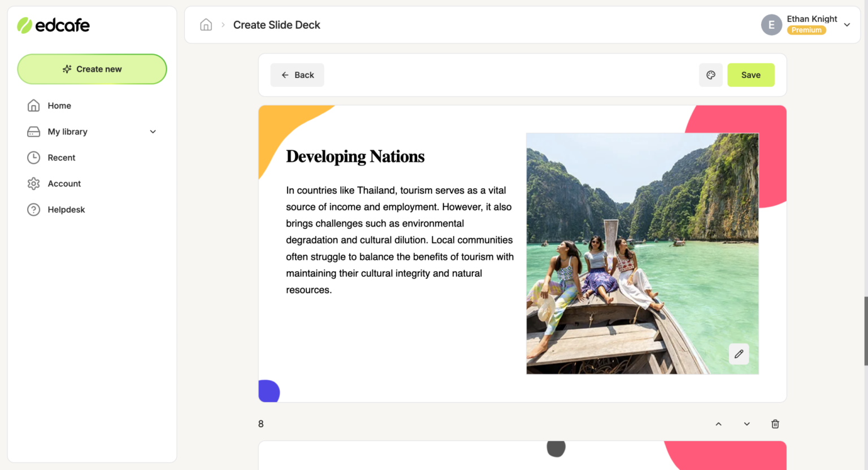
Task: Save the slide deck
Action: [x=750, y=75]
